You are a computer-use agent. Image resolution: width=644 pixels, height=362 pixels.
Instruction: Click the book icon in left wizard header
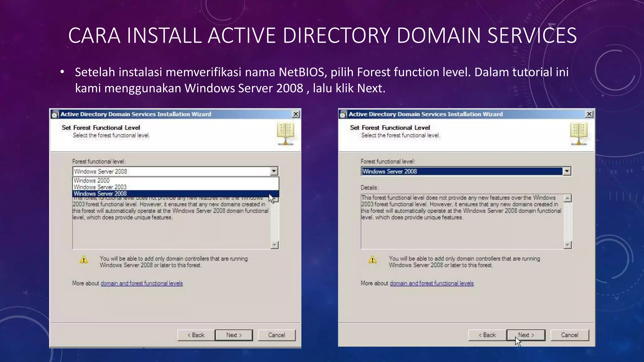[x=286, y=134]
